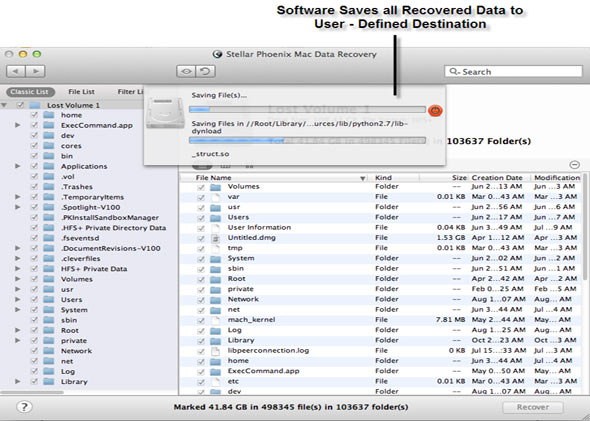590x421 pixels.
Task: Click the lower overall saving progress bar
Action: click(307, 140)
